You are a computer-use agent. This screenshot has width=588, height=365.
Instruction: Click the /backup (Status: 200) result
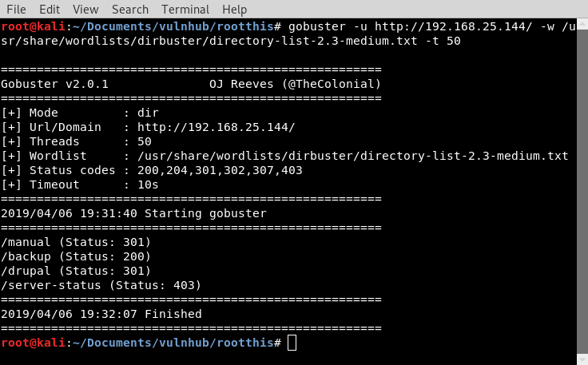76,256
